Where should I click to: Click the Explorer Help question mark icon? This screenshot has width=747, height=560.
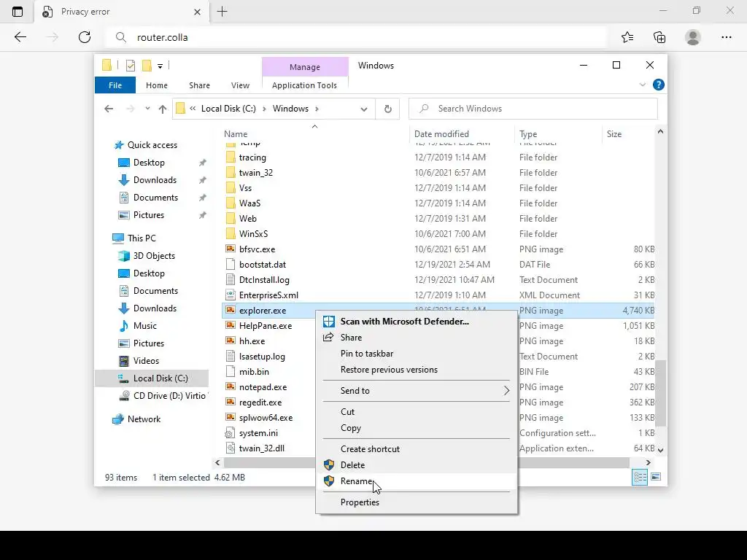tap(659, 85)
